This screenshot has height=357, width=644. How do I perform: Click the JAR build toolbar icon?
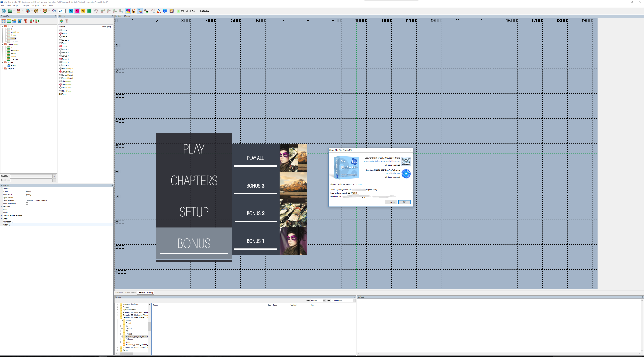tap(37, 11)
